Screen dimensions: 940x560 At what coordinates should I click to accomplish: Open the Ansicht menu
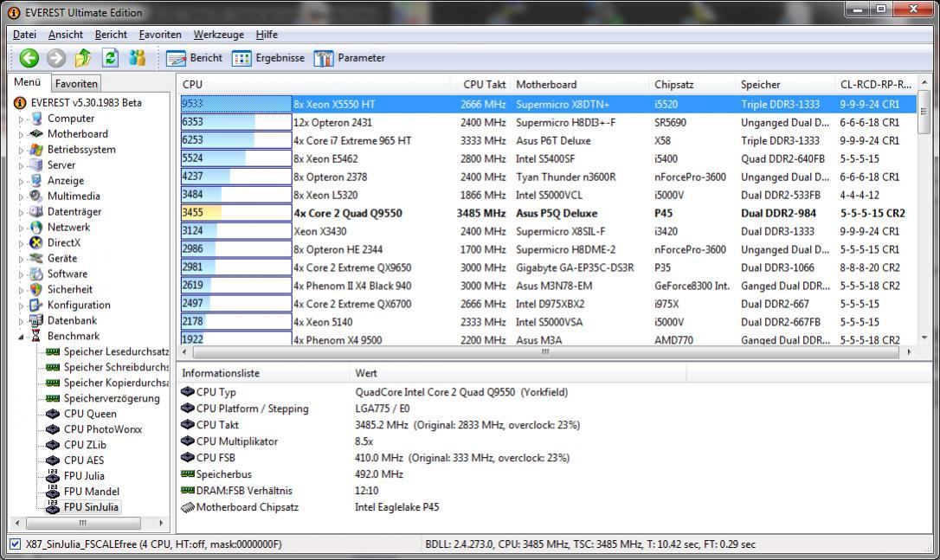(x=65, y=35)
